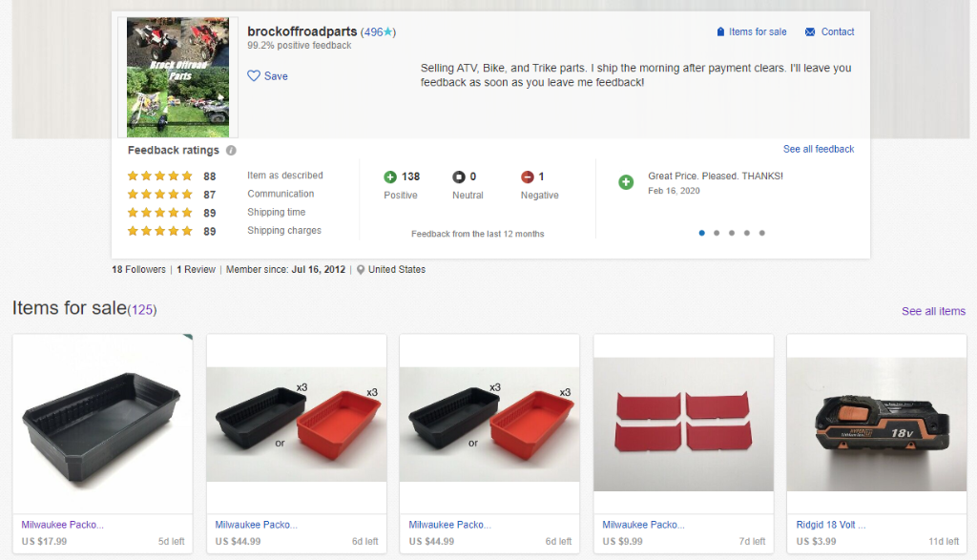977x560 pixels.
Task: Open the Feedback ratings info icon
Action: [231, 150]
